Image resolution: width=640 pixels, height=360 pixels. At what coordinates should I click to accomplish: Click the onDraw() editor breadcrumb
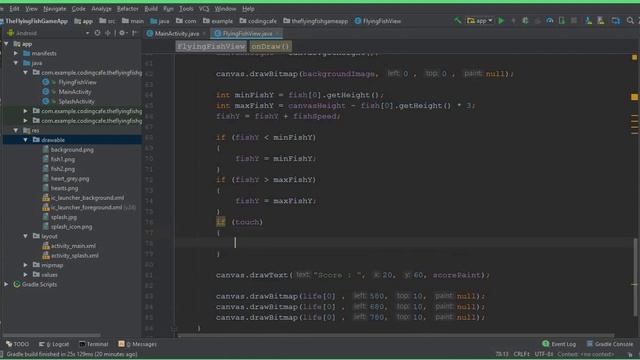tap(270, 47)
